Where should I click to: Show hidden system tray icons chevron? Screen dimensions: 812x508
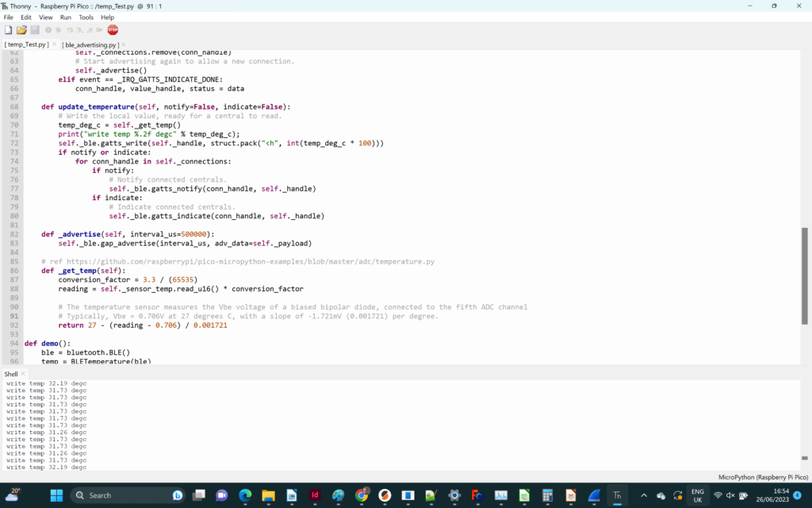click(643, 495)
